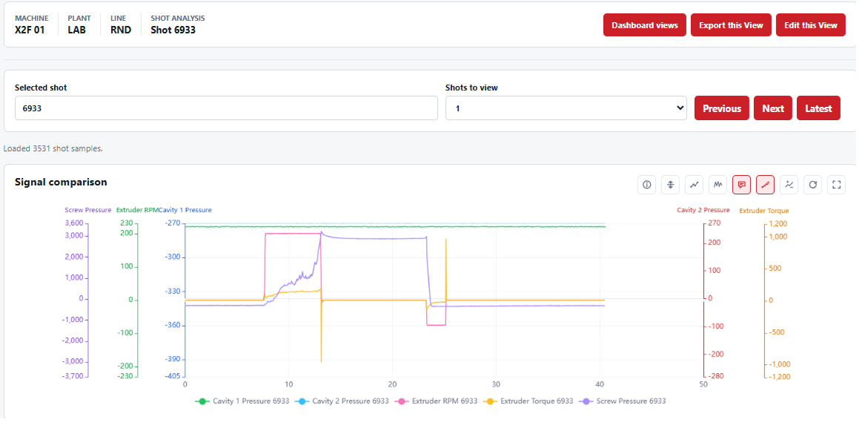Viewport: 868px width, 428px height.
Task: Toggle Cavity 2 Pressure 6933 legend entry
Action: click(x=342, y=401)
